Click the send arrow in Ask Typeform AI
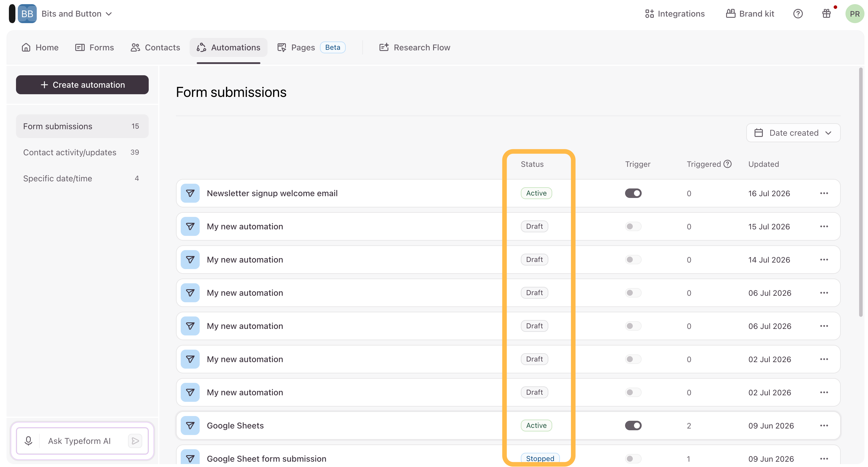The width and height of the screenshot is (868, 467). coord(135,441)
